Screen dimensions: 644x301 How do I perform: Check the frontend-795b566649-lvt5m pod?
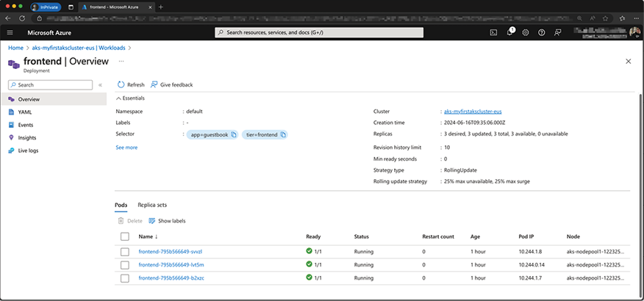pos(125,265)
